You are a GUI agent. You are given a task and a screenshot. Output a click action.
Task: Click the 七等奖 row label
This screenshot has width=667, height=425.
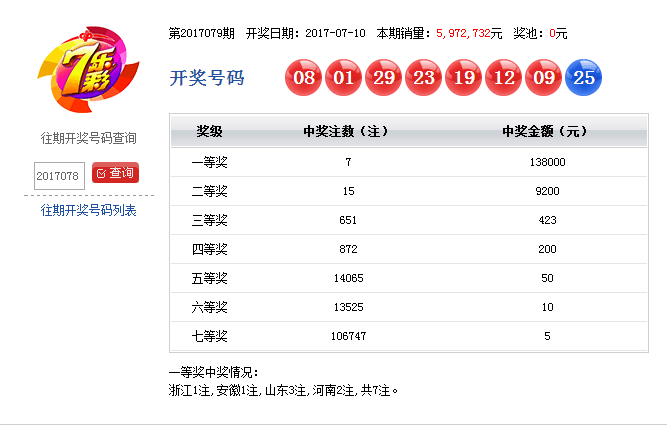(x=209, y=336)
